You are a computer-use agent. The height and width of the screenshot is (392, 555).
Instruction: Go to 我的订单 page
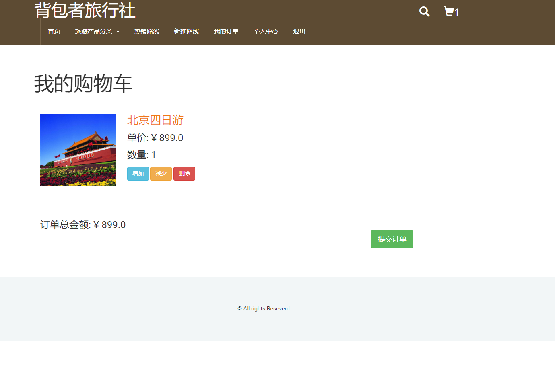point(226,31)
